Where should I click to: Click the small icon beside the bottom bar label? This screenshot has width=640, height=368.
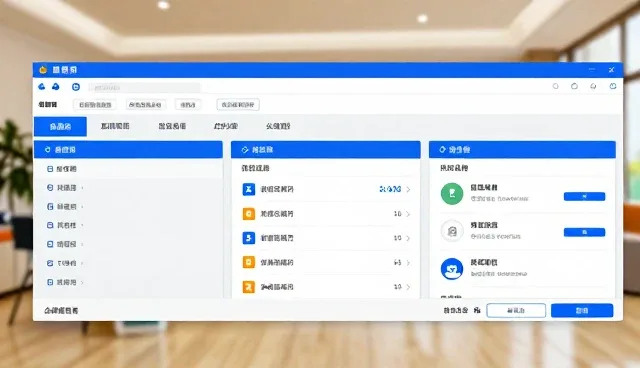tap(477, 310)
